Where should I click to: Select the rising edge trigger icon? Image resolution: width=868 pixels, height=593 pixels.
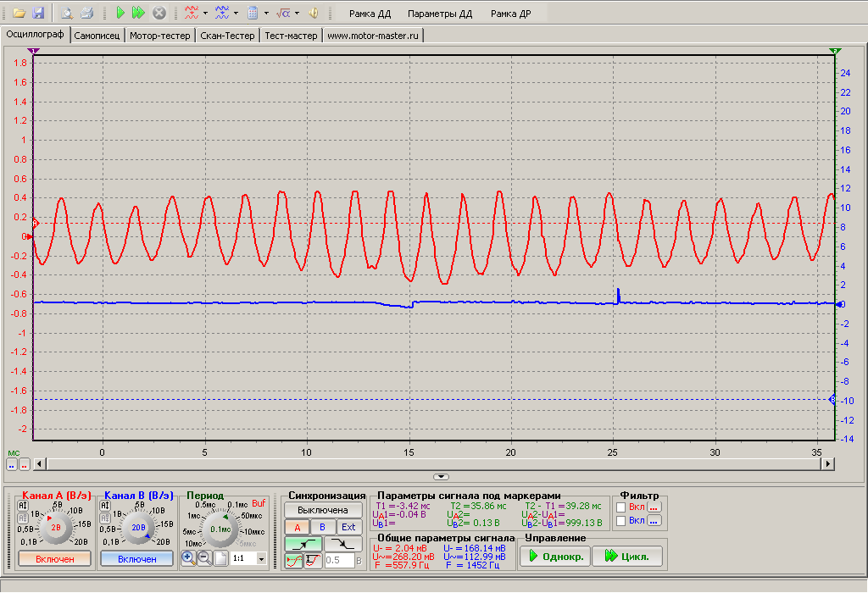303,544
